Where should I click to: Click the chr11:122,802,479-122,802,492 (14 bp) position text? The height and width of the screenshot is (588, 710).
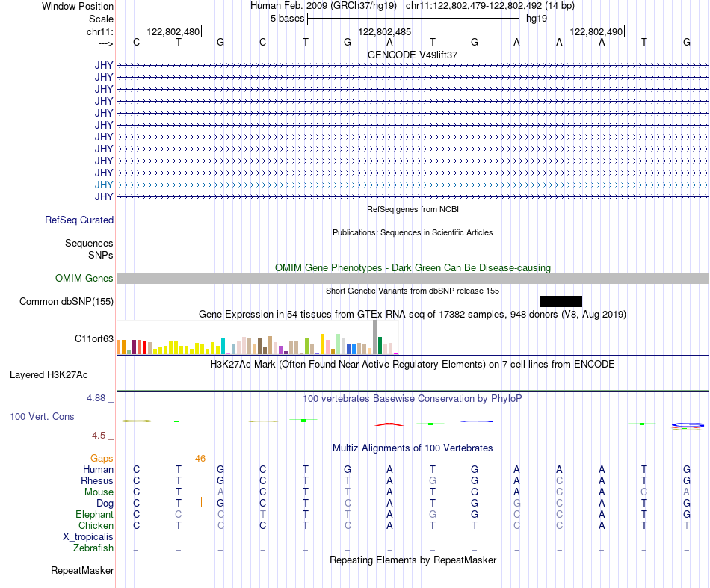490,6
